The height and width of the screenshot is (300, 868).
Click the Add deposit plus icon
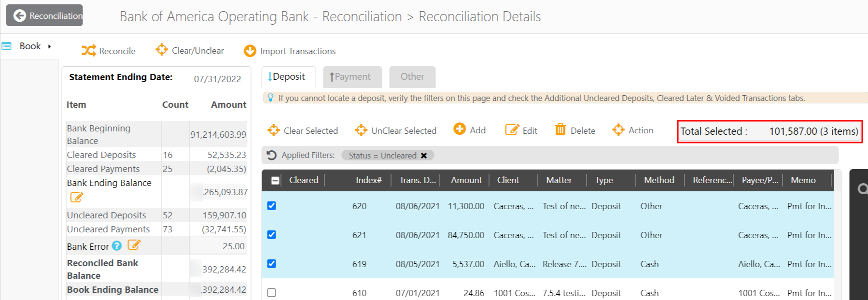(x=460, y=129)
